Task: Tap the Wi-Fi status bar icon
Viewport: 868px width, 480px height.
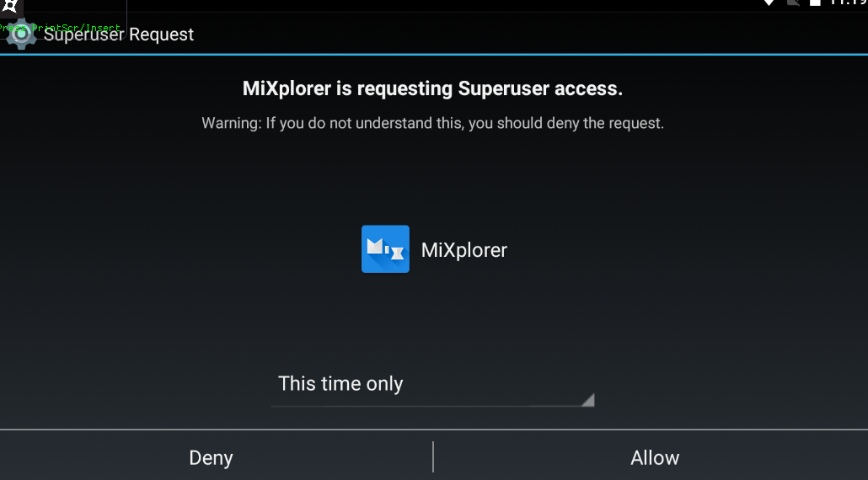Action: tap(769, 3)
